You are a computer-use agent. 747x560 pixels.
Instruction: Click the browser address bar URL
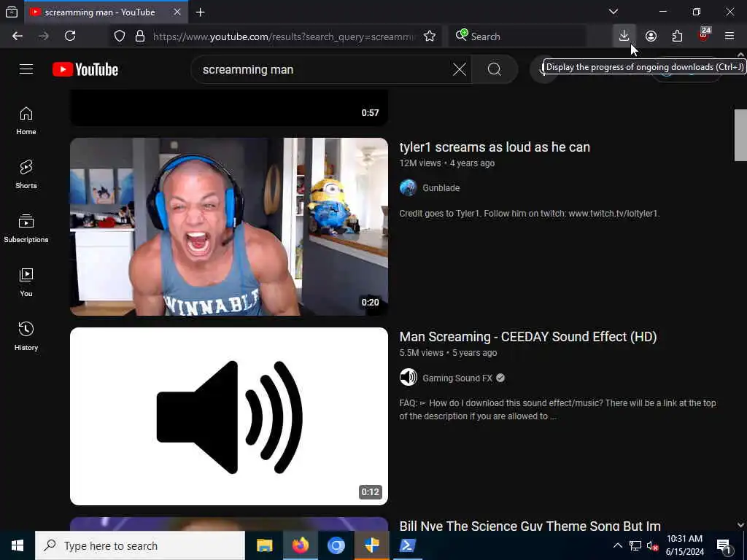point(284,36)
